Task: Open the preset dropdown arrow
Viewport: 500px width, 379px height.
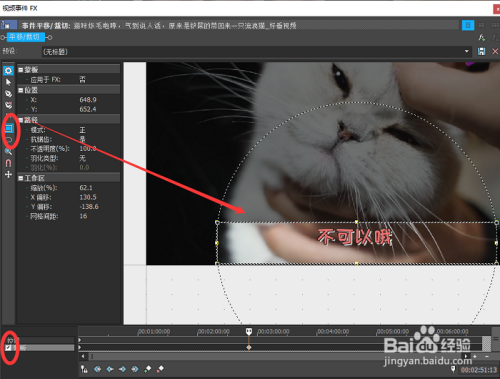Action: tap(467, 51)
